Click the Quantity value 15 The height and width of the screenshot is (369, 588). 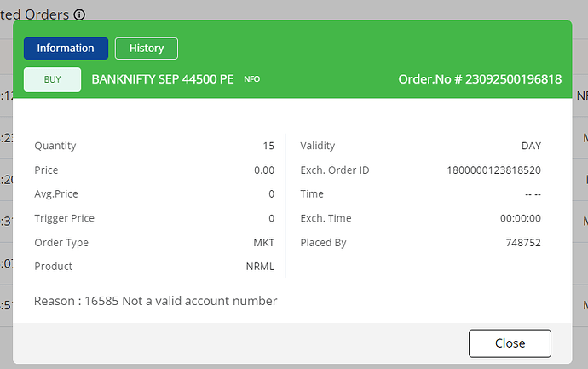[268, 146]
